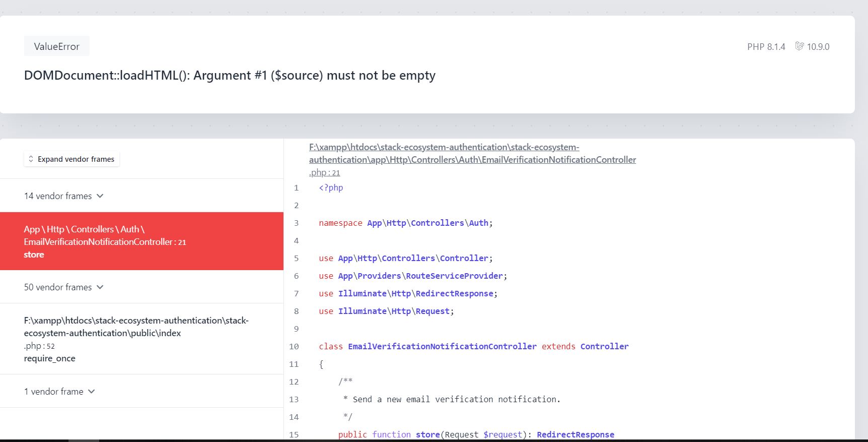Click the Send a new email verification comment
The height and width of the screenshot is (442, 868).
pos(452,399)
